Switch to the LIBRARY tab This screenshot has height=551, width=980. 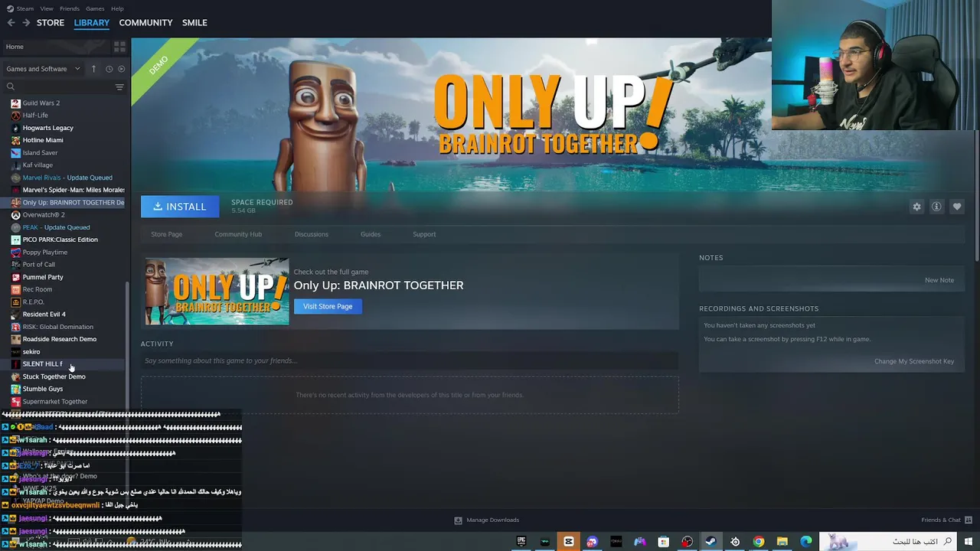point(92,23)
